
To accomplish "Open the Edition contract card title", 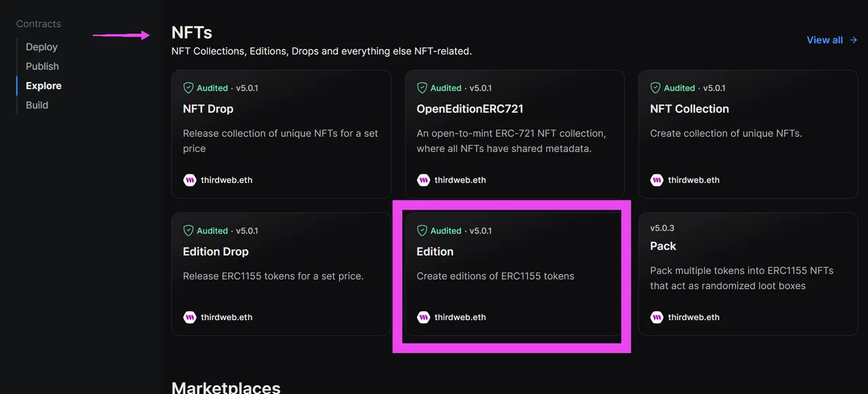I will (x=435, y=252).
